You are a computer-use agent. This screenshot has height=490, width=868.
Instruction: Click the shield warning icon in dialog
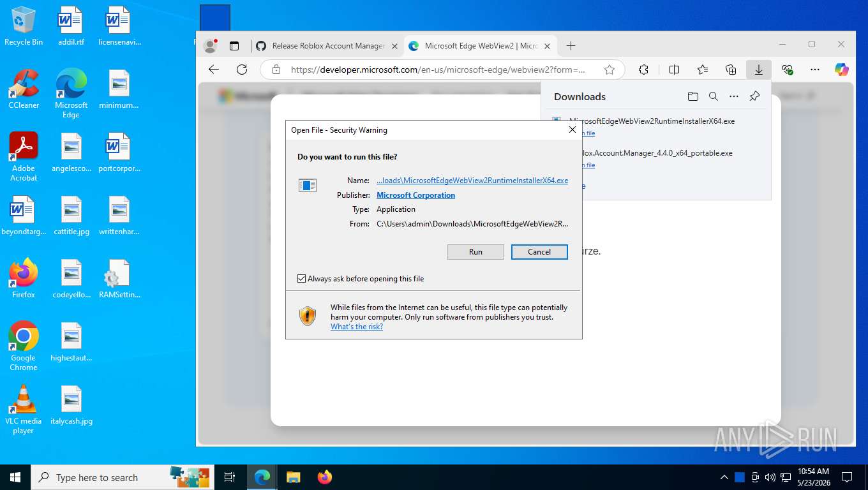pos(308,316)
